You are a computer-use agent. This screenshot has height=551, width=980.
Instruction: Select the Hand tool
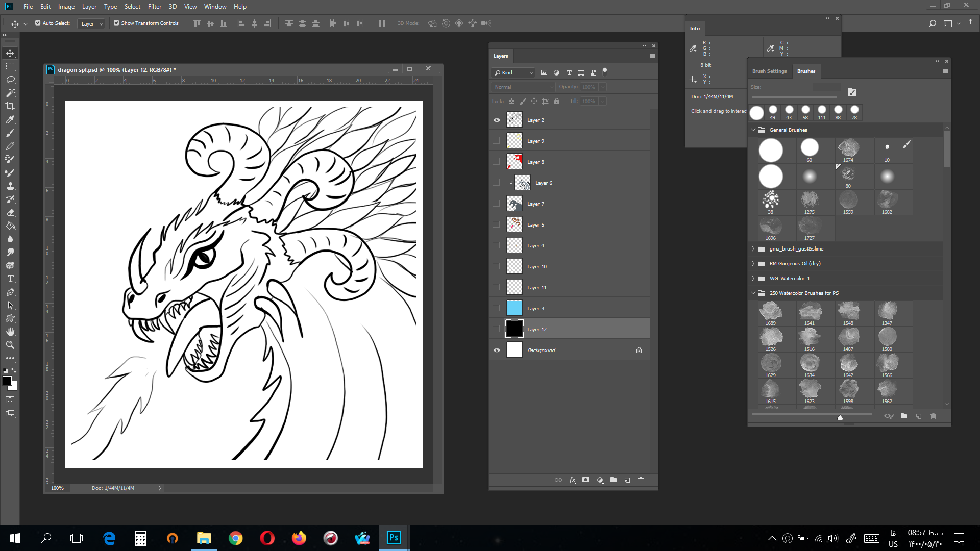pyautogui.click(x=10, y=332)
